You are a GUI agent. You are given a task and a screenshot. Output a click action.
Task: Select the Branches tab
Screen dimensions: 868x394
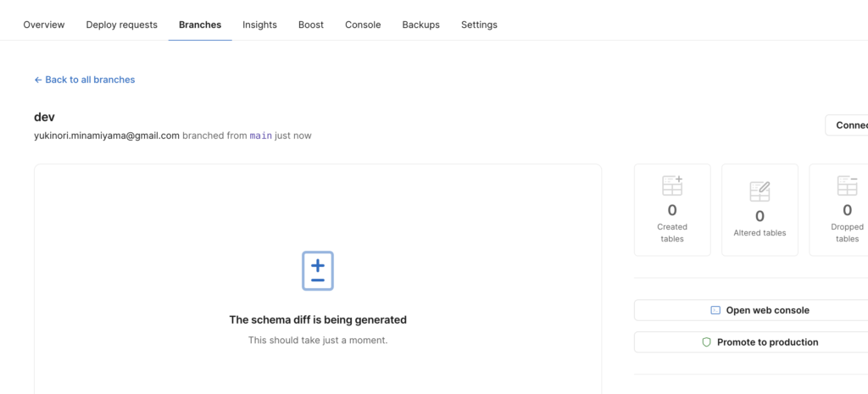coord(200,25)
